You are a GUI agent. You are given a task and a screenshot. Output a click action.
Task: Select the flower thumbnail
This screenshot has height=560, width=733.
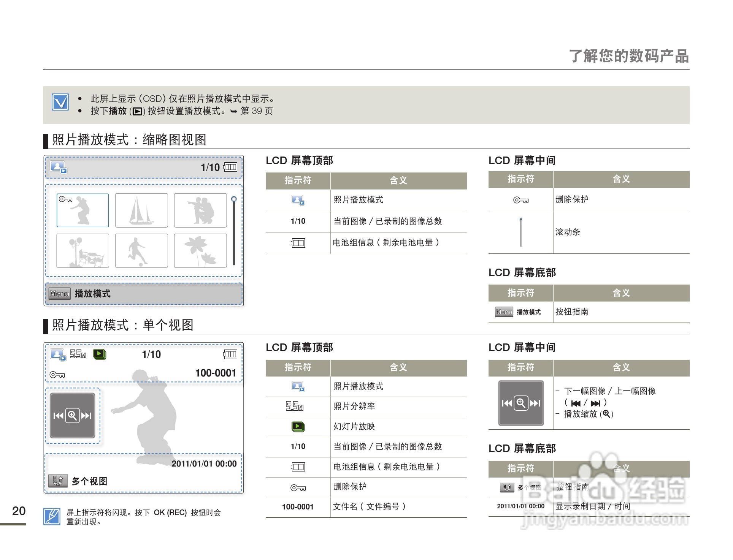tap(200, 251)
